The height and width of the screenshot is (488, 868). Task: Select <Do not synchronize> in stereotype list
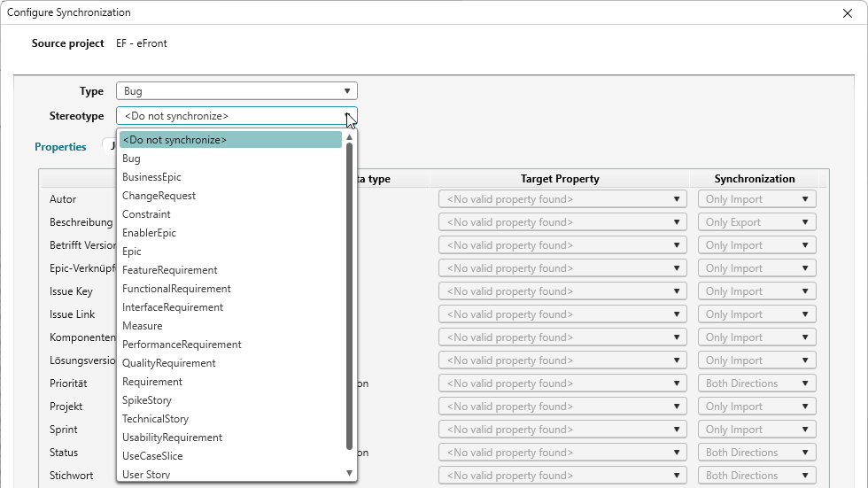(230, 140)
